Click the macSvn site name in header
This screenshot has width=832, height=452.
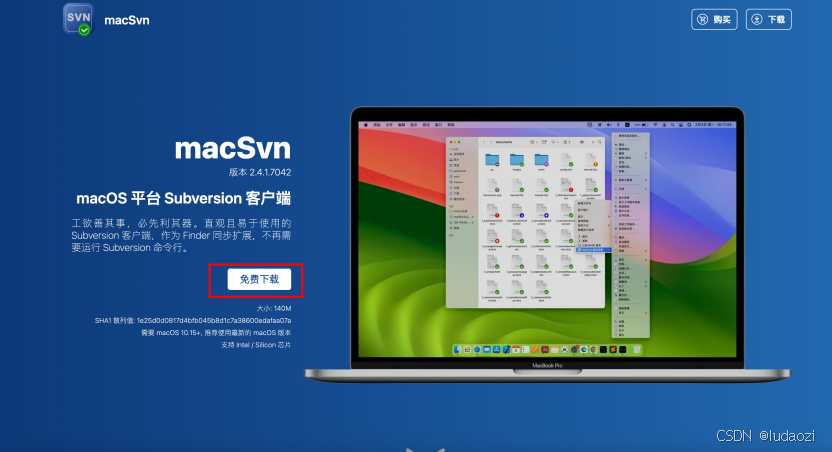coord(127,20)
